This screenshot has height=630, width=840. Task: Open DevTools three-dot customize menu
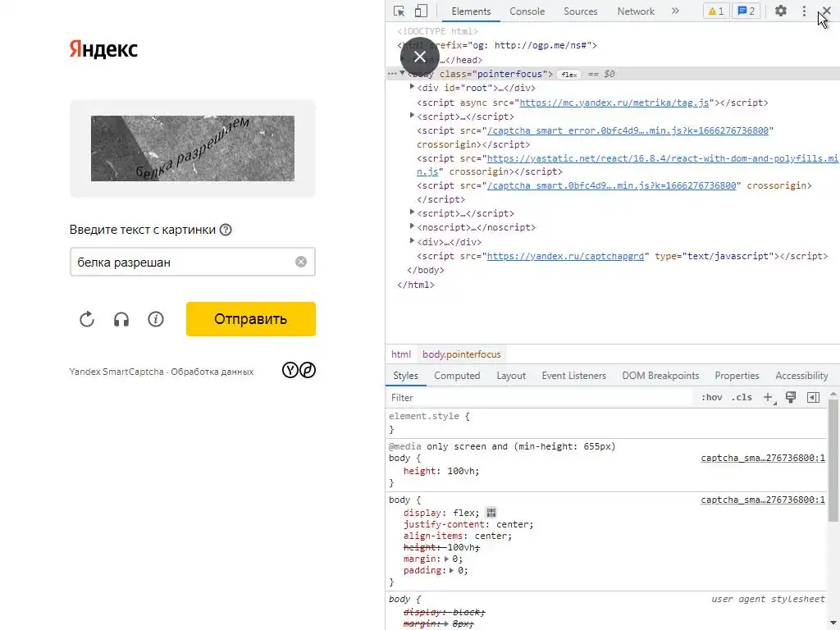click(804, 11)
